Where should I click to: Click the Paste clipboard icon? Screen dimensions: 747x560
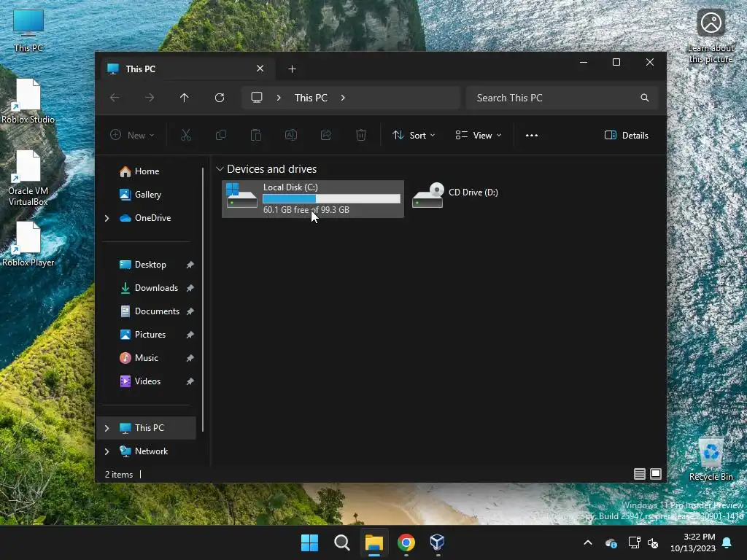point(256,135)
